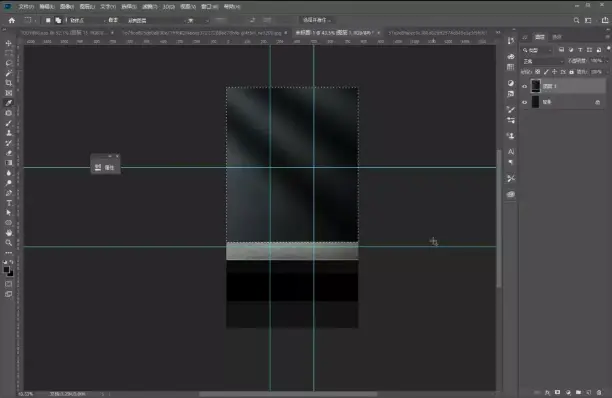Select the Brush tool
Screen dimensions: 612x398
[9, 123]
